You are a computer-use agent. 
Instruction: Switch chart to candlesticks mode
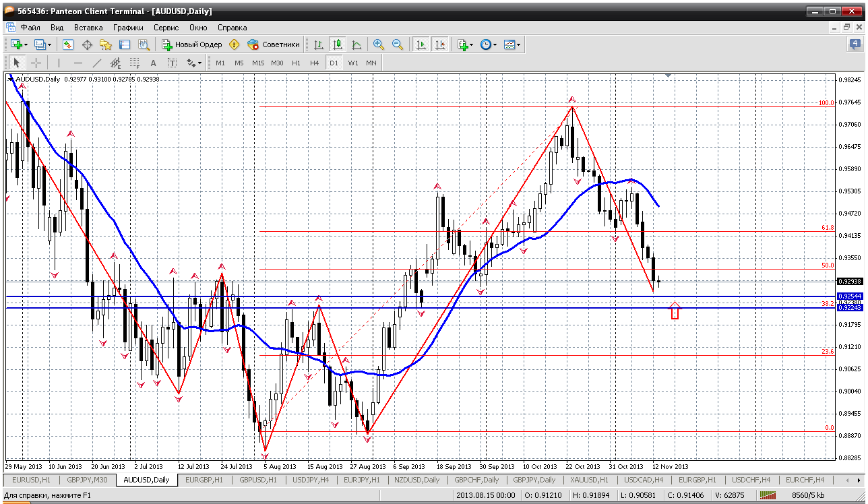click(338, 44)
